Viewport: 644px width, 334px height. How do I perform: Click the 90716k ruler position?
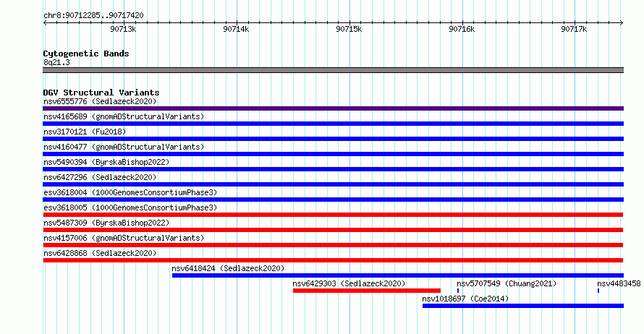click(x=462, y=29)
